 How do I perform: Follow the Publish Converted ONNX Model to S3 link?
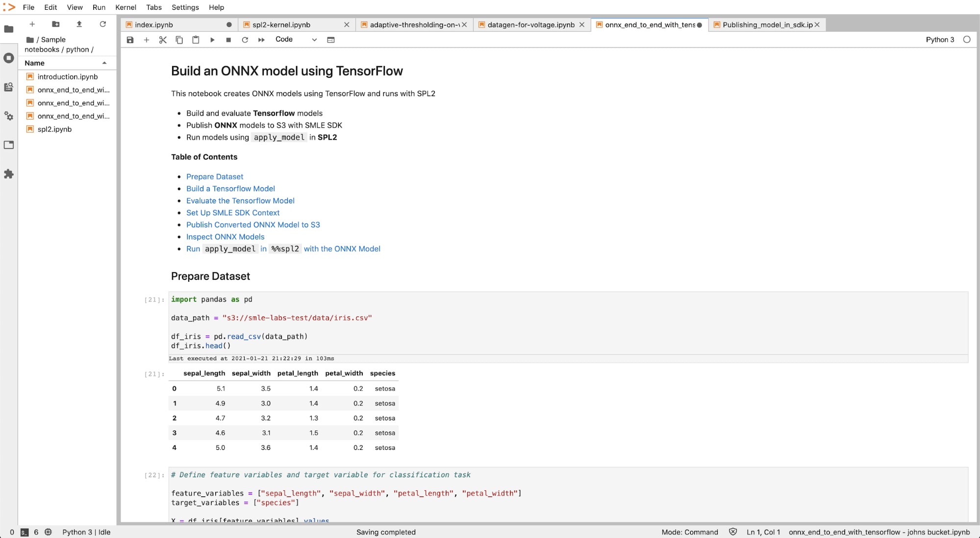pos(253,225)
